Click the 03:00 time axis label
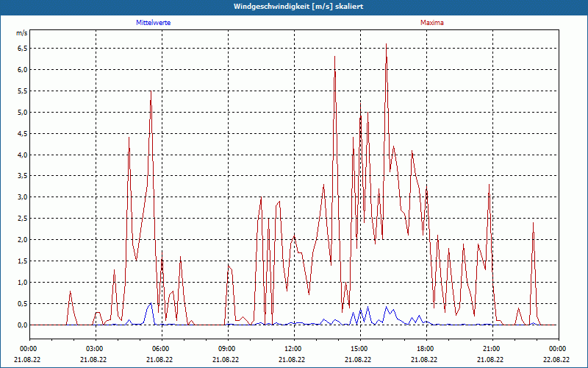This screenshot has height=368, width=588. [x=96, y=349]
